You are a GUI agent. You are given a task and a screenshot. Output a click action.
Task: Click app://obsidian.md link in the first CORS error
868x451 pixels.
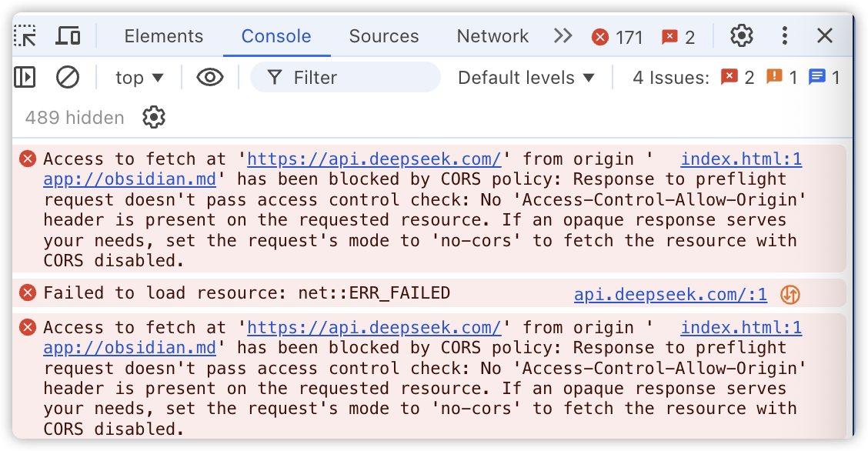129,179
